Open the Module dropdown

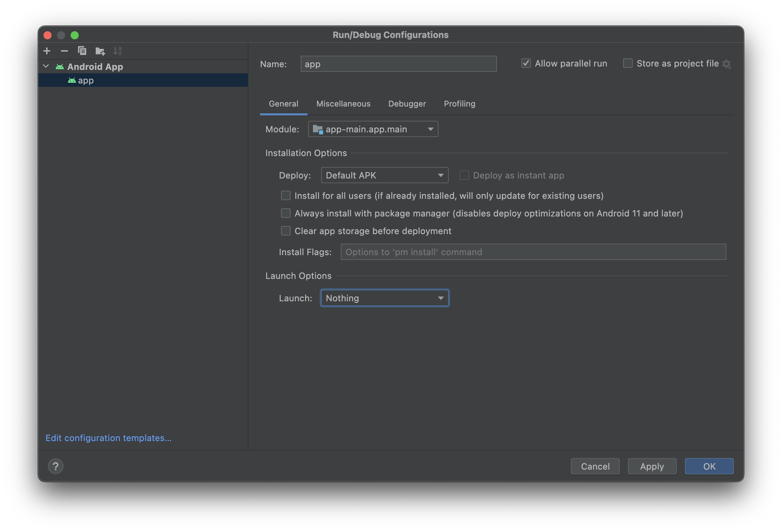tap(373, 129)
